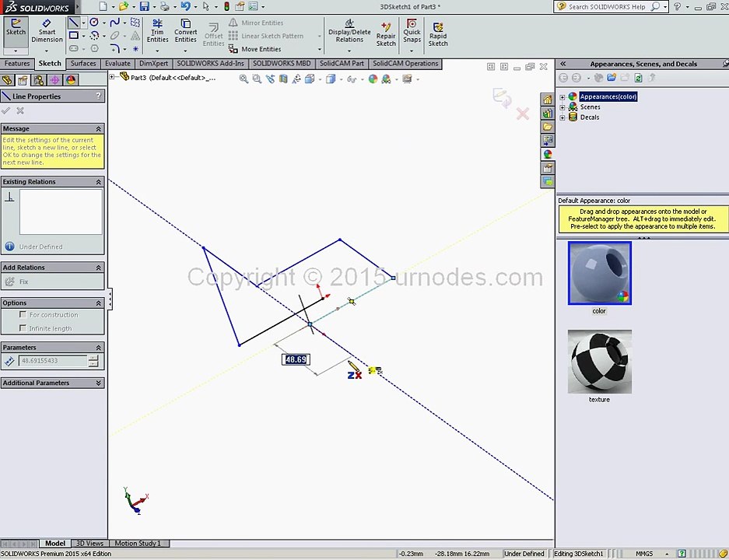Collapse the Options section

(99, 303)
